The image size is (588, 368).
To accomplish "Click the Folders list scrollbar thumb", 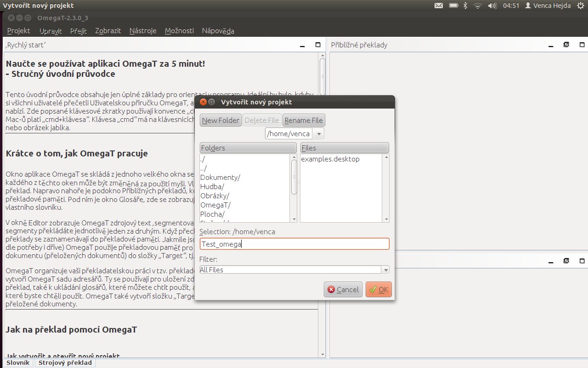I will tap(294, 177).
